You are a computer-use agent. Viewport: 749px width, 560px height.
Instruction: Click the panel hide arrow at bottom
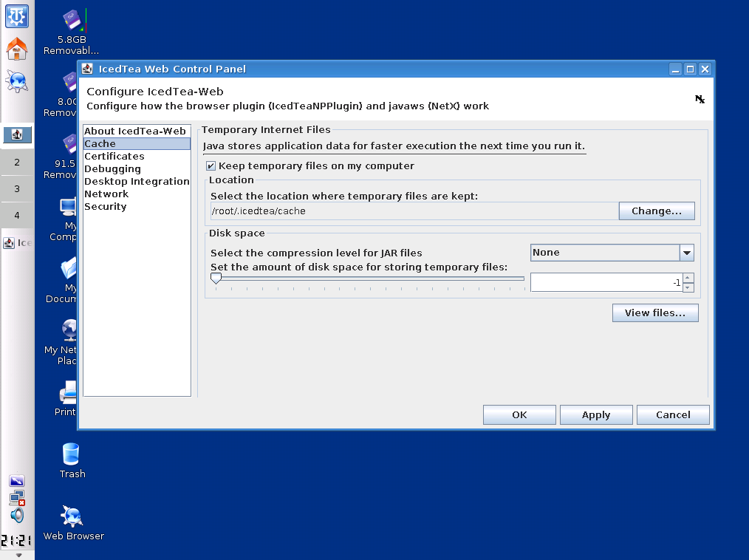coord(18,556)
